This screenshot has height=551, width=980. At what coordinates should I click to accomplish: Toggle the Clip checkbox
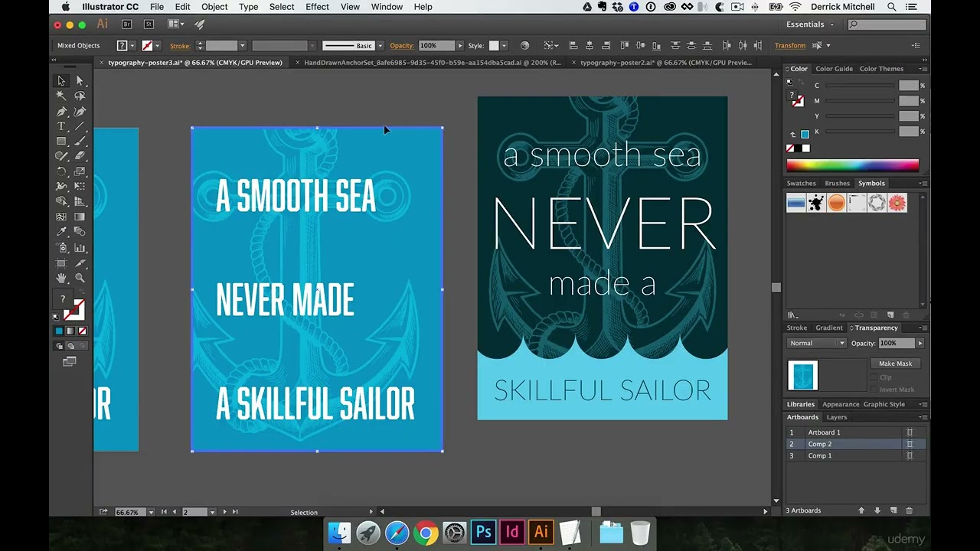click(x=874, y=377)
